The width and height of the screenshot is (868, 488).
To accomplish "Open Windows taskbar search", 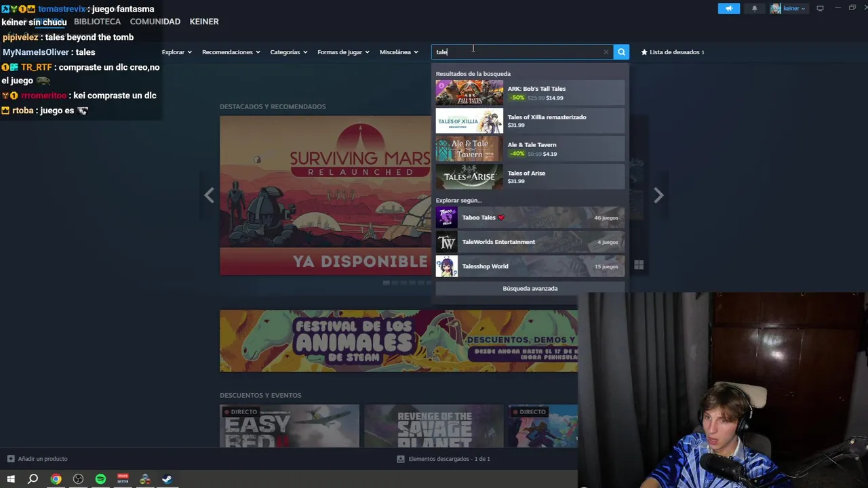I will pyautogui.click(x=33, y=479).
